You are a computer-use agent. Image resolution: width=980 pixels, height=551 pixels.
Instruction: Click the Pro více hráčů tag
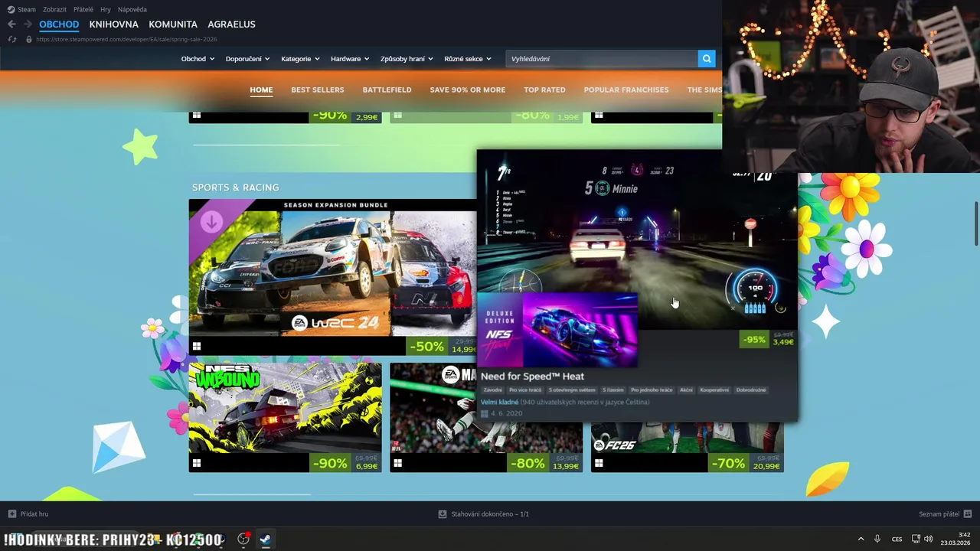tap(525, 390)
